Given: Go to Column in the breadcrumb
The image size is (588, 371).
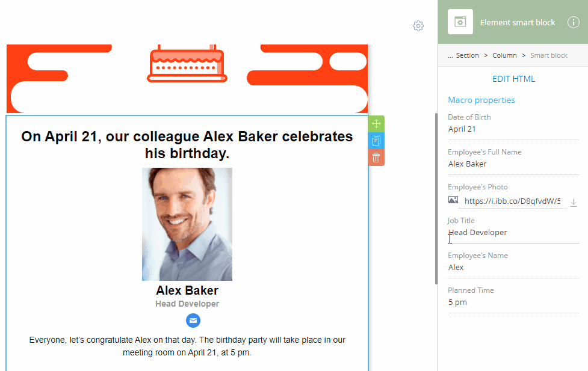Looking at the screenshot, I should [504, 55].
